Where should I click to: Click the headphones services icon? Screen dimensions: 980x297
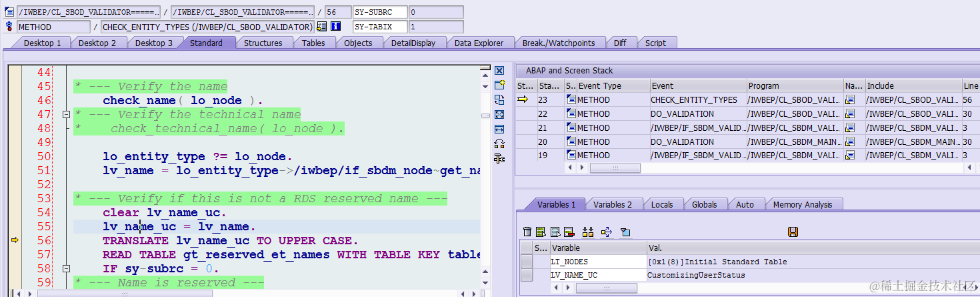[499, 143]
